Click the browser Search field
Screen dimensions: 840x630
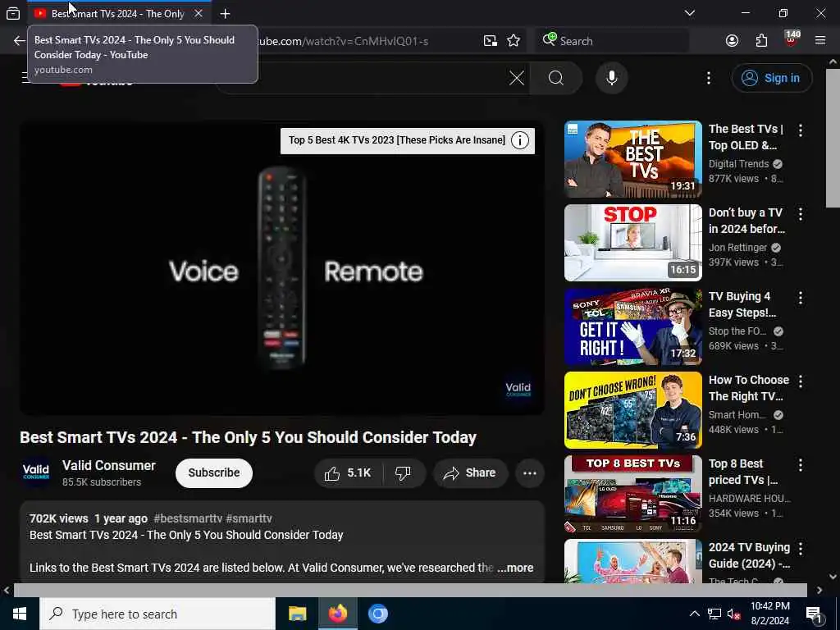pos(612,41)
